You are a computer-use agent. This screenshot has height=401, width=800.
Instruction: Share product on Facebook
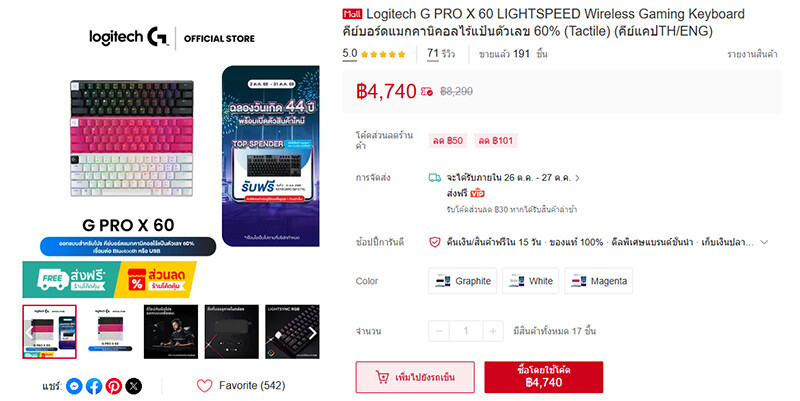94,386
